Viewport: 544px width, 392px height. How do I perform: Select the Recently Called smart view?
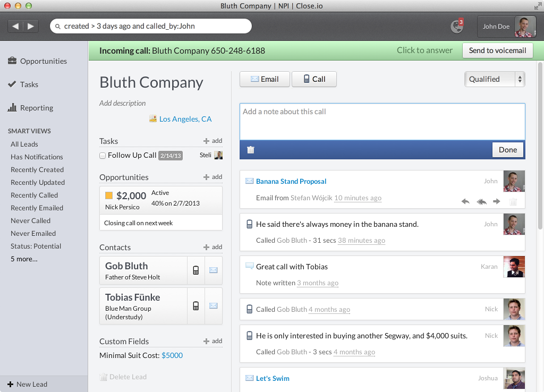[34, 195]
